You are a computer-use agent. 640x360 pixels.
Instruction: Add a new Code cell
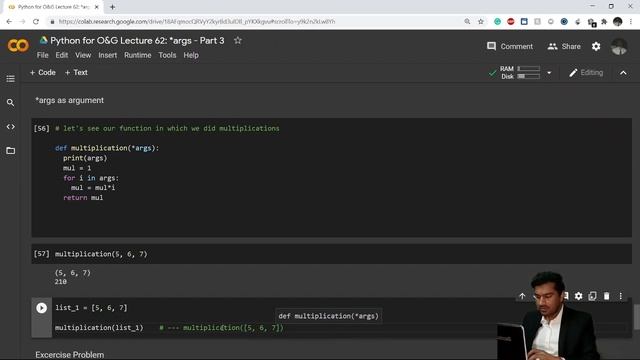(x=42, y=72)
